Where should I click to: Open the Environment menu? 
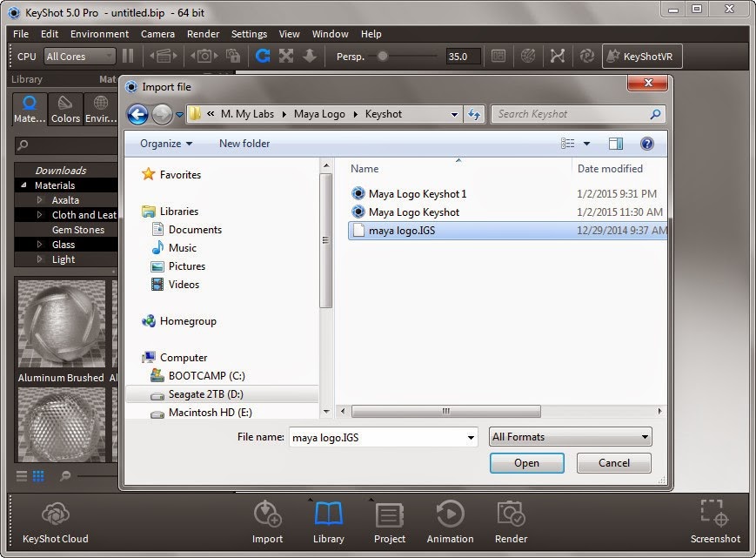click(99, 34)
